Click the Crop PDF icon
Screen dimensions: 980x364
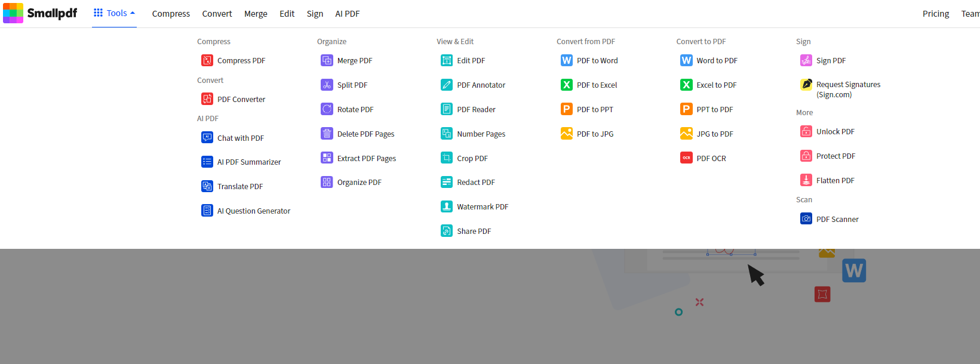(x=446, y=158)
